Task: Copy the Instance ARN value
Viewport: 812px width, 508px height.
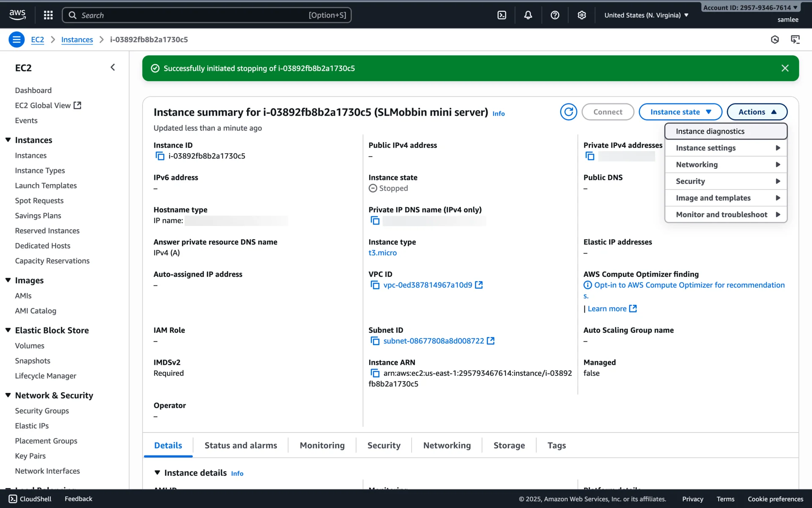Action: click(375, 373)
